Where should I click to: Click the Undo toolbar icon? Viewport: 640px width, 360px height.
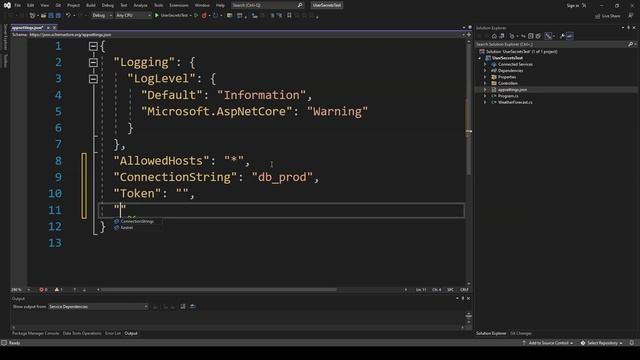click(x=69, y=16)
